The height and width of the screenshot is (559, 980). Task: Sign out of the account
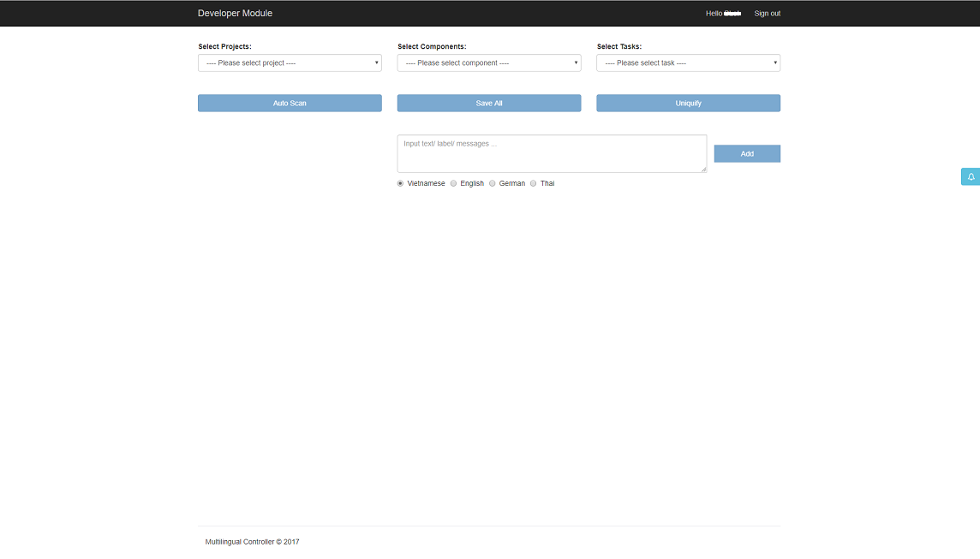tap(767, 13)
